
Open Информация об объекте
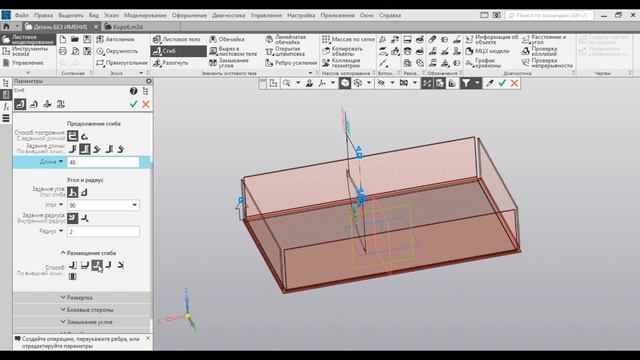(492, 39)
